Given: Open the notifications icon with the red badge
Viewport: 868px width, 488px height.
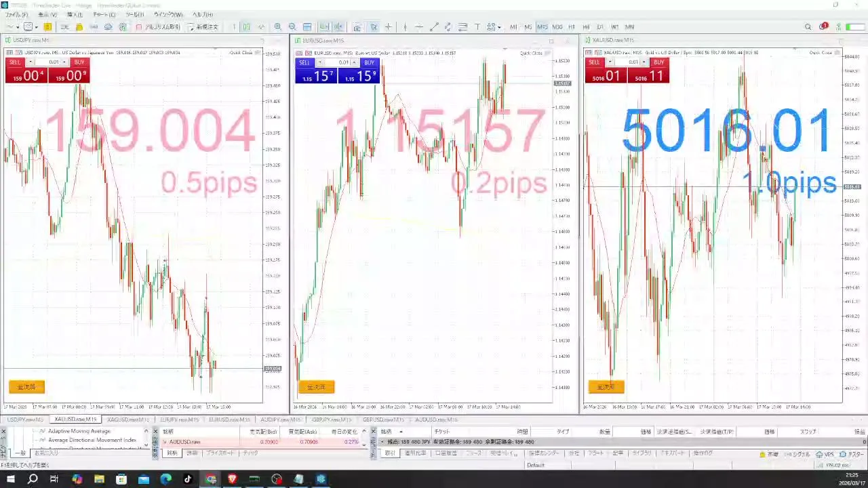Looking at the screenshot, I should pyautogui.click(x=823, y=27).
